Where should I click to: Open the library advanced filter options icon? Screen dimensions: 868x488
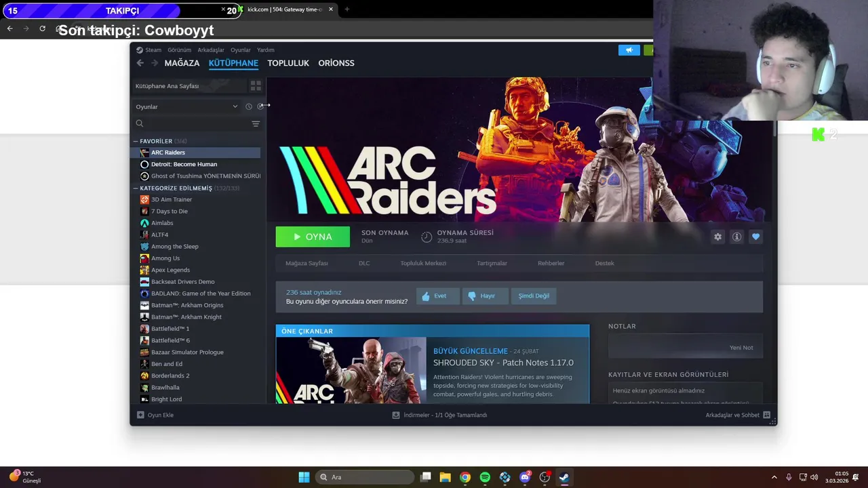click(256, 123)
